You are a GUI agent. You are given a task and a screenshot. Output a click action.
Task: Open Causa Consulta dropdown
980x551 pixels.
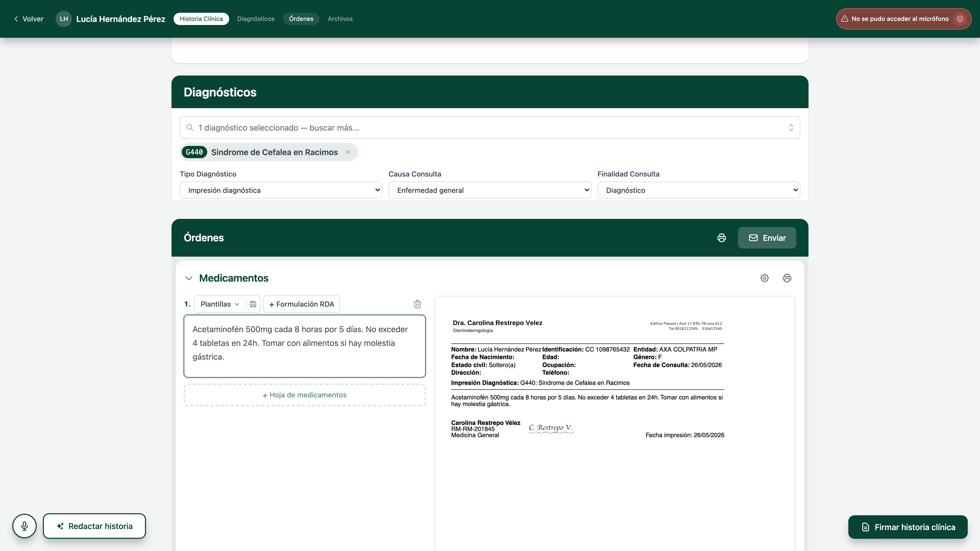click(x=490, y=190)
